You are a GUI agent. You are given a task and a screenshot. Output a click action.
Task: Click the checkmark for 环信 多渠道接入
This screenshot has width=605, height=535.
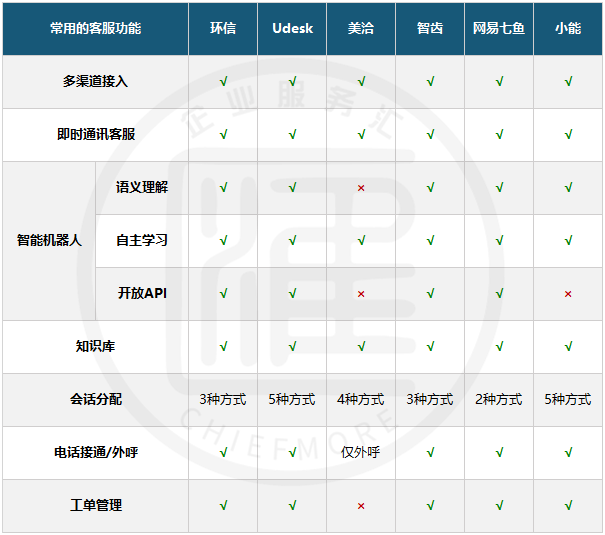click(223, 81)
